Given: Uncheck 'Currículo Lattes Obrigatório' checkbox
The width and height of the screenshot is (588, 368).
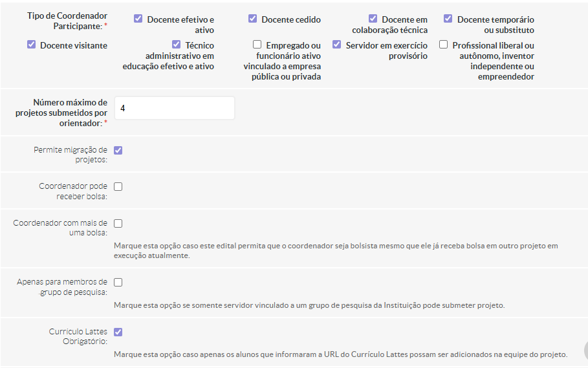Looking at the screenshot, I should click(118, 332).
